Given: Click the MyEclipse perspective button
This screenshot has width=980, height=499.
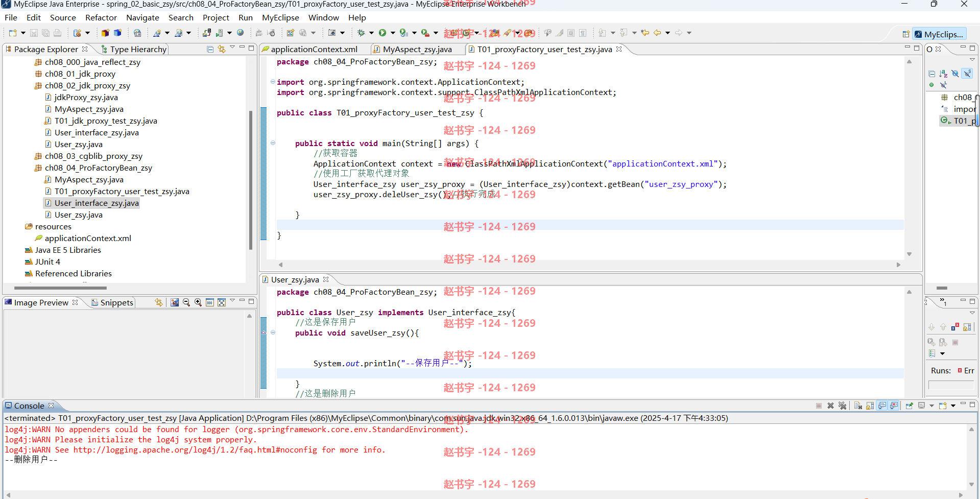Looking at the screenshot, I should [x=939, y=34].
